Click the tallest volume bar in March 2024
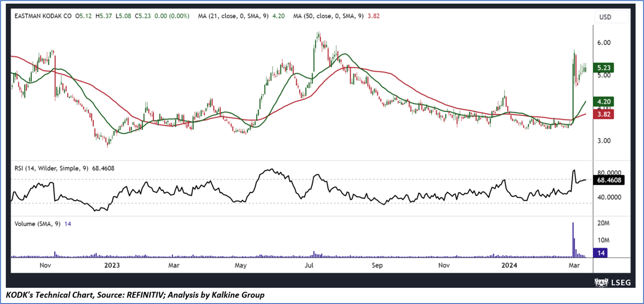This screenshot has width=644, height=304. tap(573, 240)
